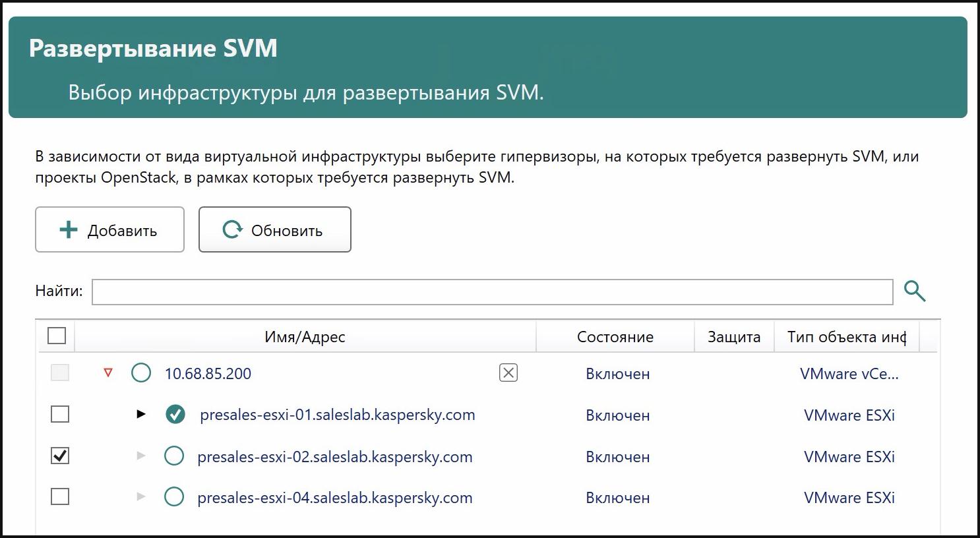Click the refresh arrow icon on Обновить
980x538 pixels.
tap(232, 229)
